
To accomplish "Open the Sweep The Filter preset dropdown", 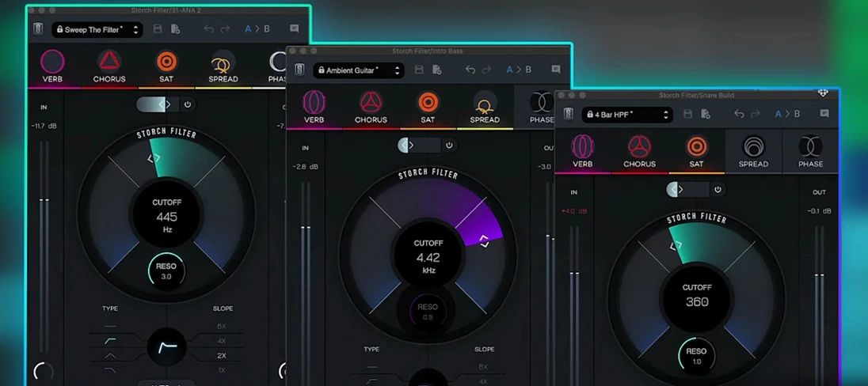I will (97, 30).
